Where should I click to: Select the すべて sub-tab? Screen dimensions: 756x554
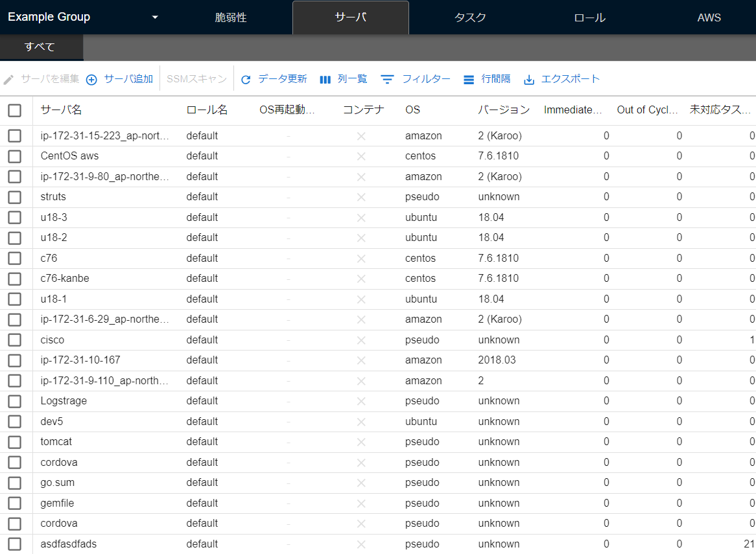click(40, 47)
